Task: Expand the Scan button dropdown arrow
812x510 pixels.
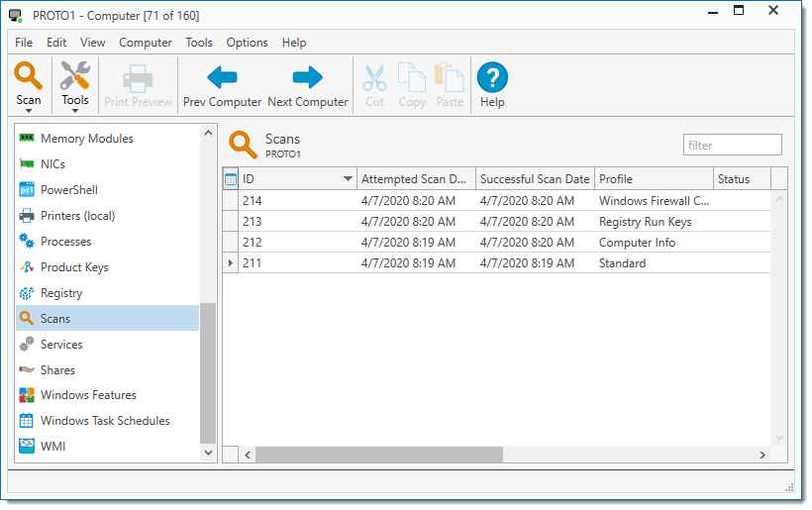Action: [x=29, y=111]
